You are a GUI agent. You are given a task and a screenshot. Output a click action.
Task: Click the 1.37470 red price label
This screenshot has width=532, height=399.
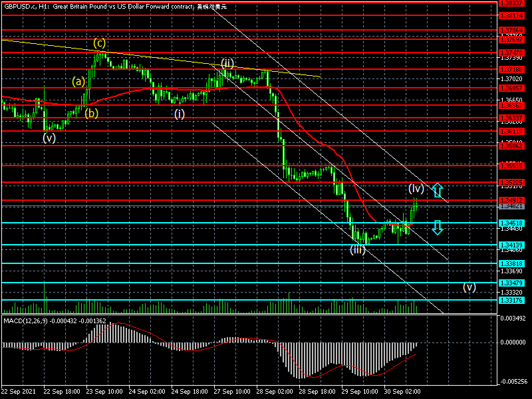[512, 53]
